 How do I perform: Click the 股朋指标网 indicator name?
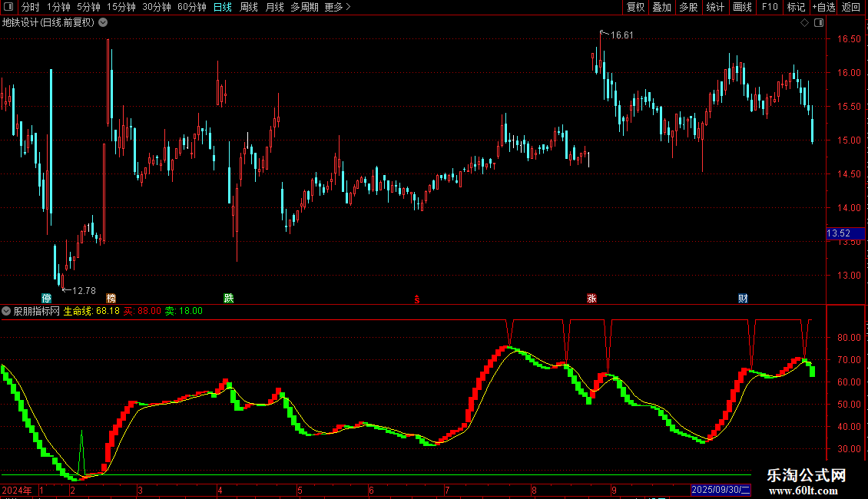37,311
